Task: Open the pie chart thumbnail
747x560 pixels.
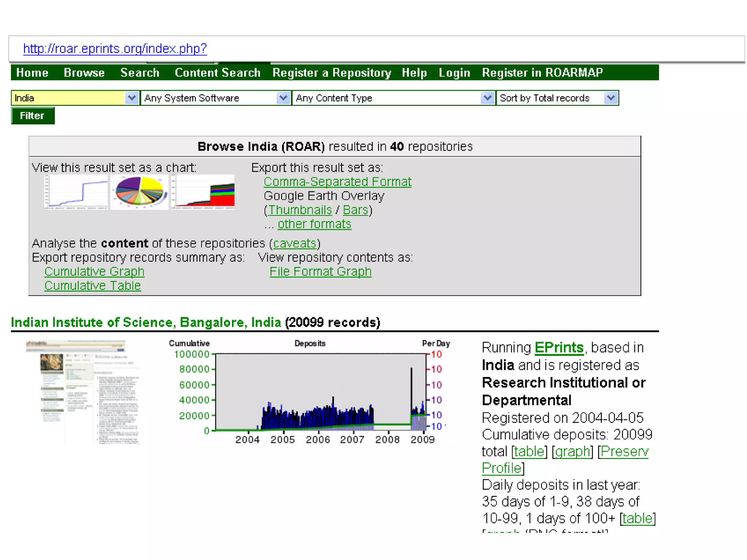Action: pos(139,192)
